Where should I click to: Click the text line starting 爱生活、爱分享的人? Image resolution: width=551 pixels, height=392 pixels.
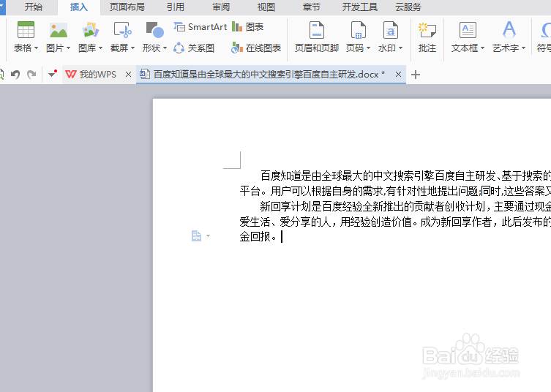tap(395, 222)
